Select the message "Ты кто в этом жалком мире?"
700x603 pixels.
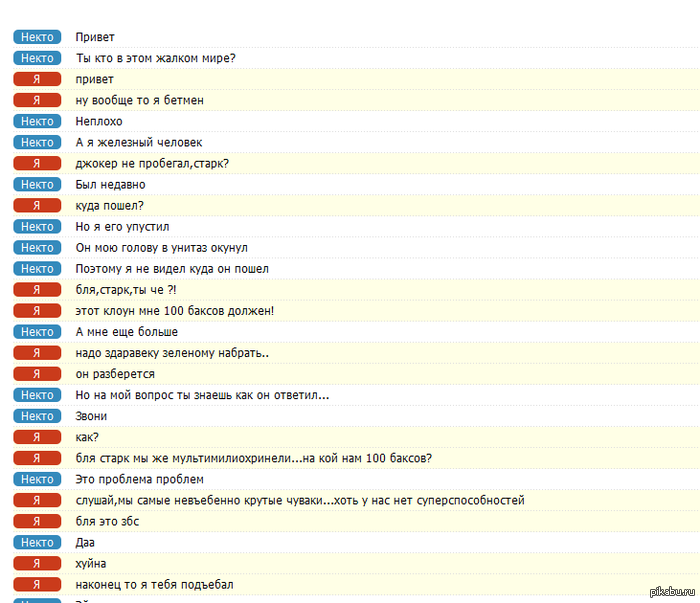click(x=155, y=58)
